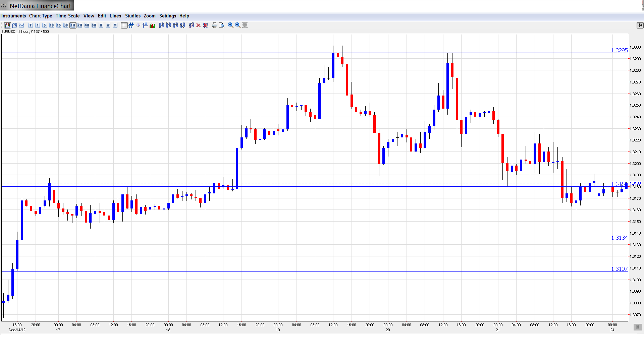Click the zoom out magnifier
The image size is (644, 362).
click(238, 25)
